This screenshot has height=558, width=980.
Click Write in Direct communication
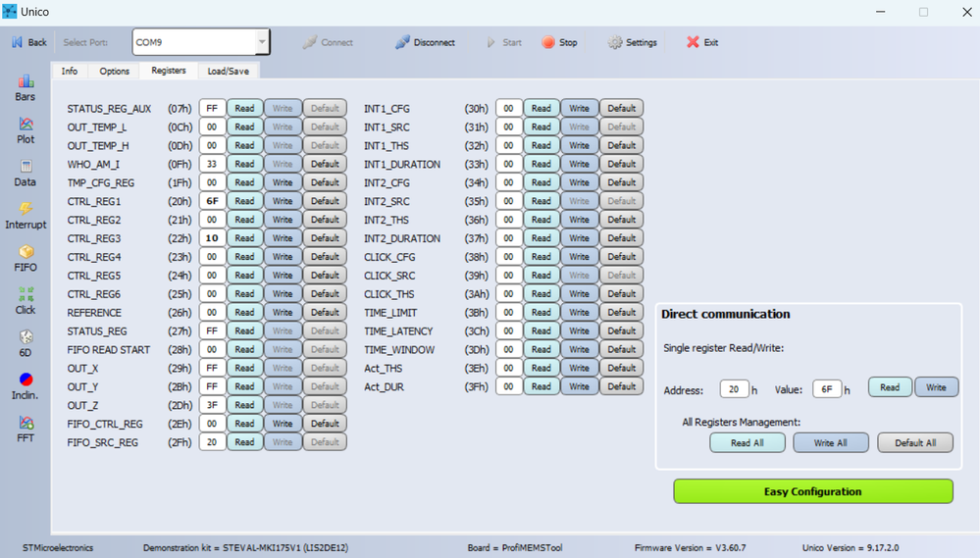point(936,387)
